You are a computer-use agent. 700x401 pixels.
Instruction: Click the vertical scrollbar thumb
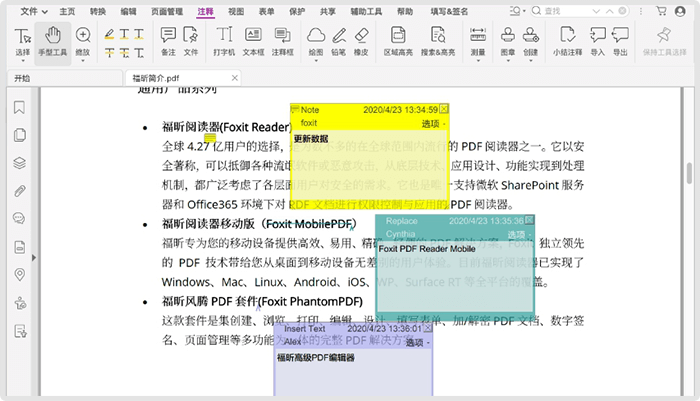690,173
